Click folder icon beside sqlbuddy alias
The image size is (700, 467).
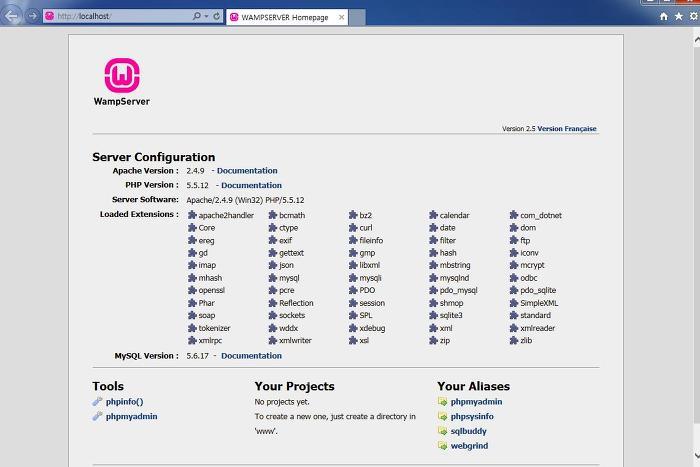(442, 431)
